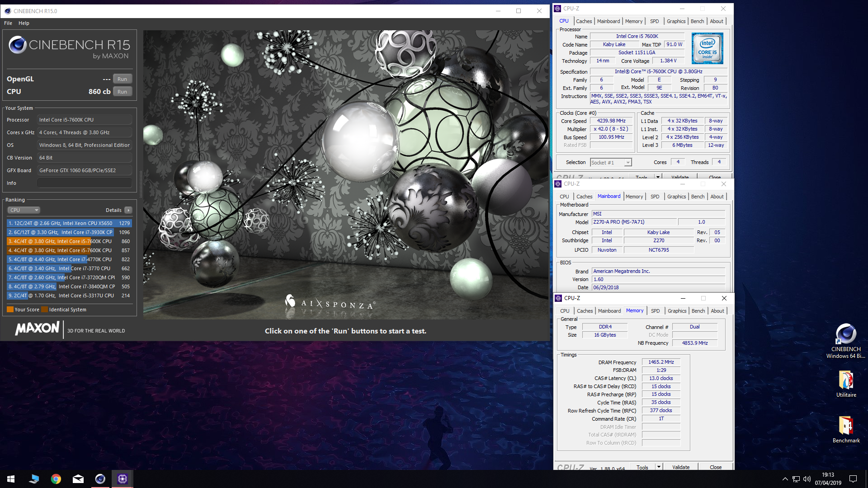Select ranking row Core i7-3930K
Viewport: 868px width, 488px height.
69,232
